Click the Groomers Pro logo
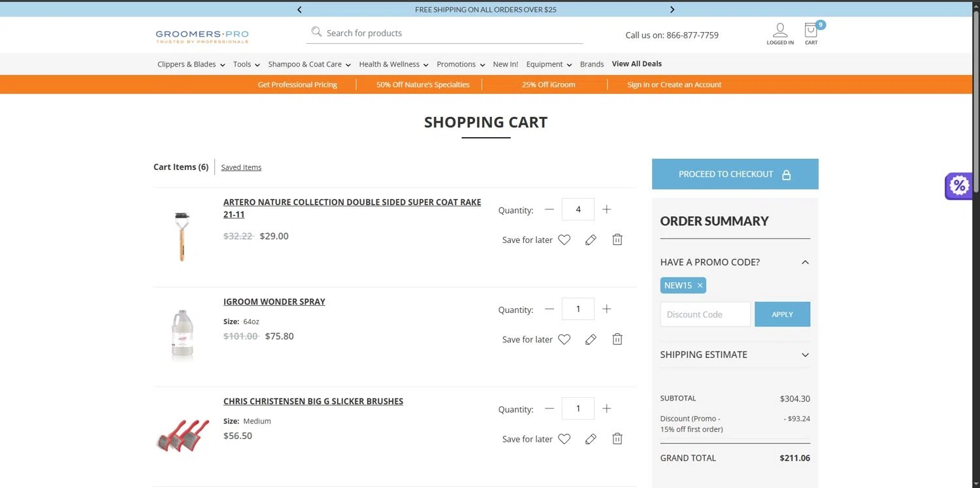 202,36
